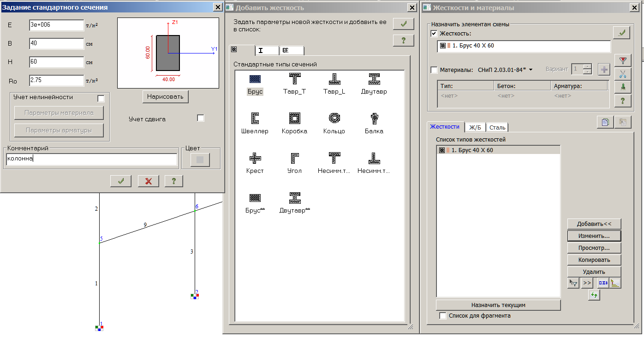
Task: Check the Материалы checkbox
Action: coord(434,70)
